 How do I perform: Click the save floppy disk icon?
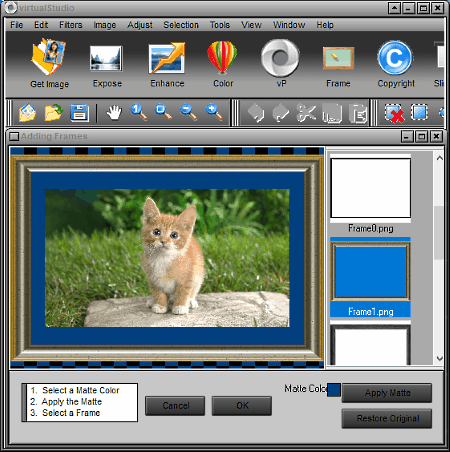79,113
